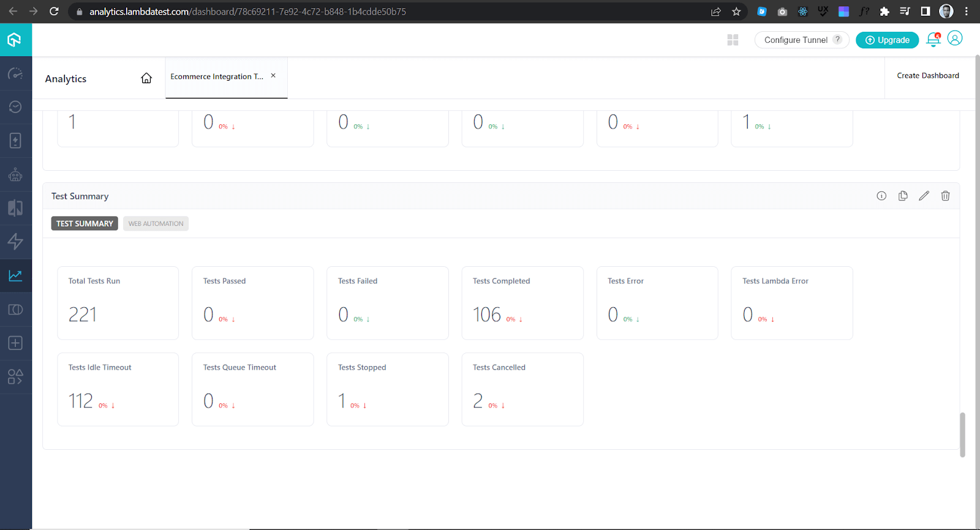Screen dimensions: 980x530
Task: Open the notifications bell
Action: coord(933,40)
